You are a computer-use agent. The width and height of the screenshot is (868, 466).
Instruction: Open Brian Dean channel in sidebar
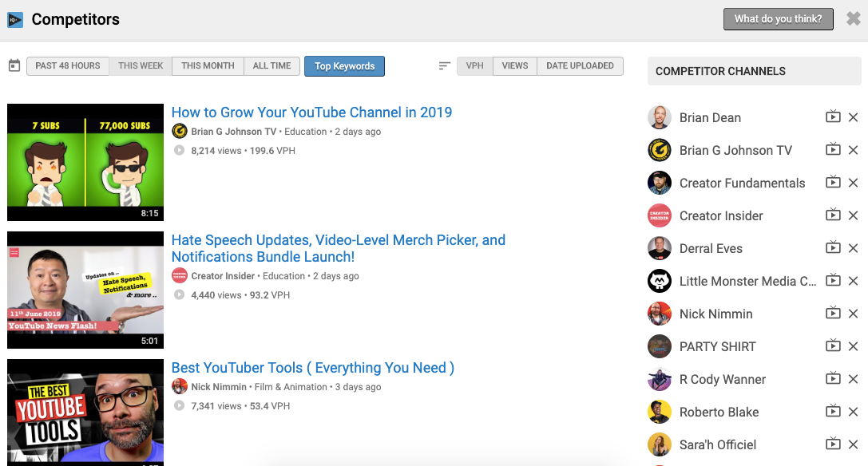pos(710,118)
